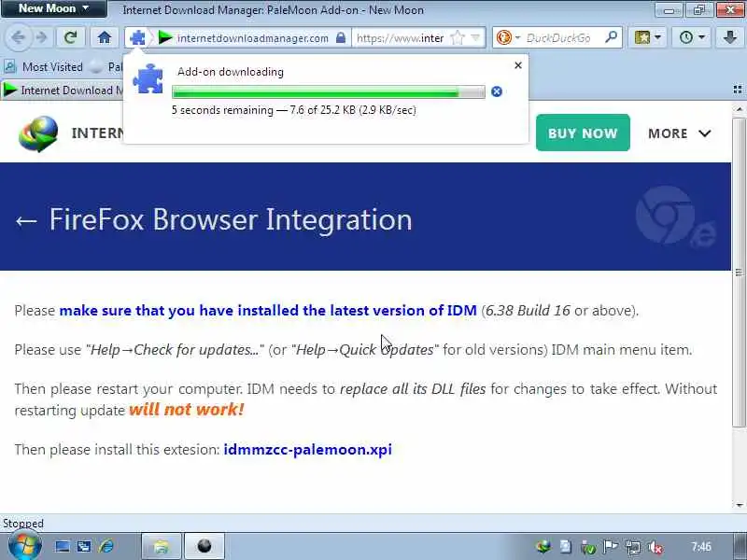747x560 pixels.
Task: Click the scrollbar up arrow
Action: click(x=739, y=109)
